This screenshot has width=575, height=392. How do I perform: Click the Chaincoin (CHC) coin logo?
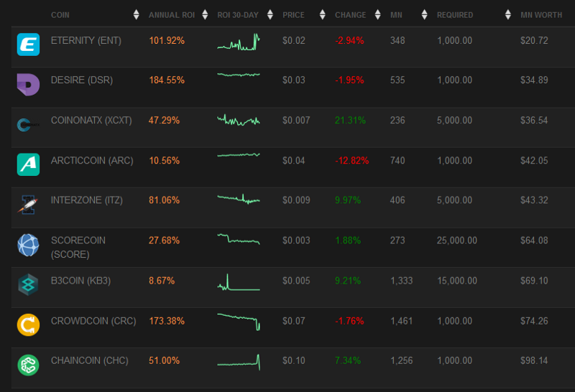[x=28, y=365]
